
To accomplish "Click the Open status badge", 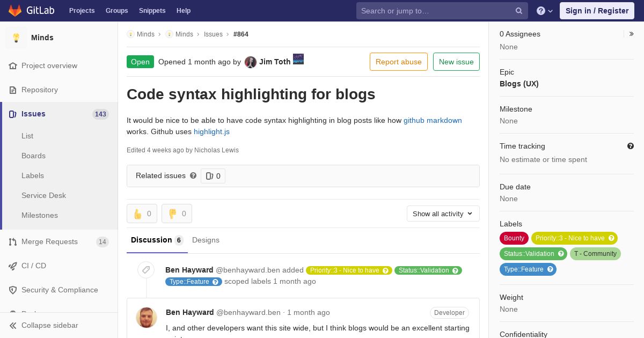I will [x=140, y=62].
